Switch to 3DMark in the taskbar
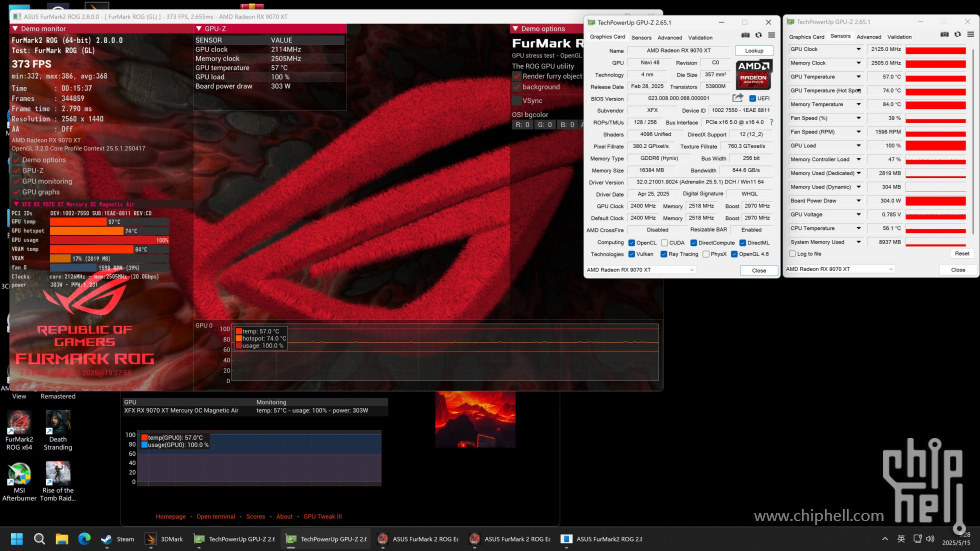 pyautogui.click(x=164, y=539)
